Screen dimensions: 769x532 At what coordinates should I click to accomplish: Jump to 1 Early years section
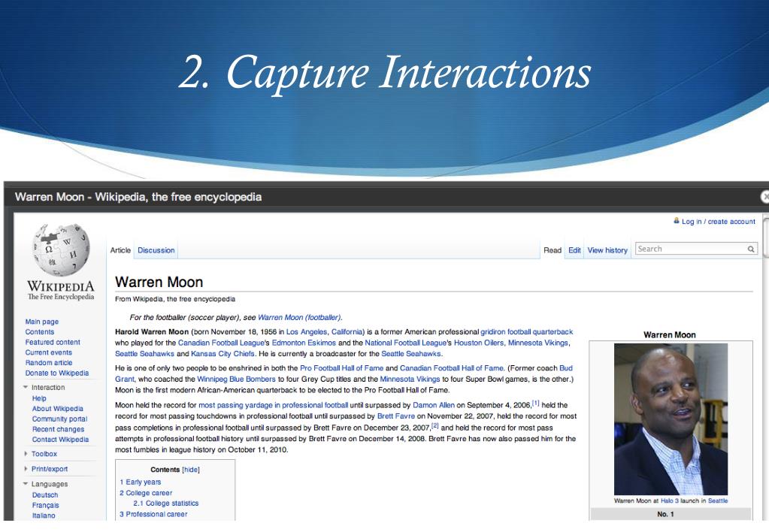[141, 482]
